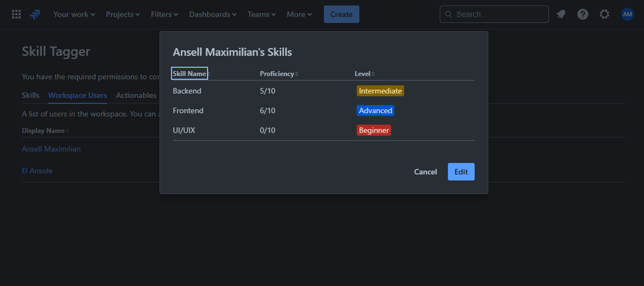This screenshot has width=644, height=286.
Task: Click the Advanced level badge
Action: point(375,110)
